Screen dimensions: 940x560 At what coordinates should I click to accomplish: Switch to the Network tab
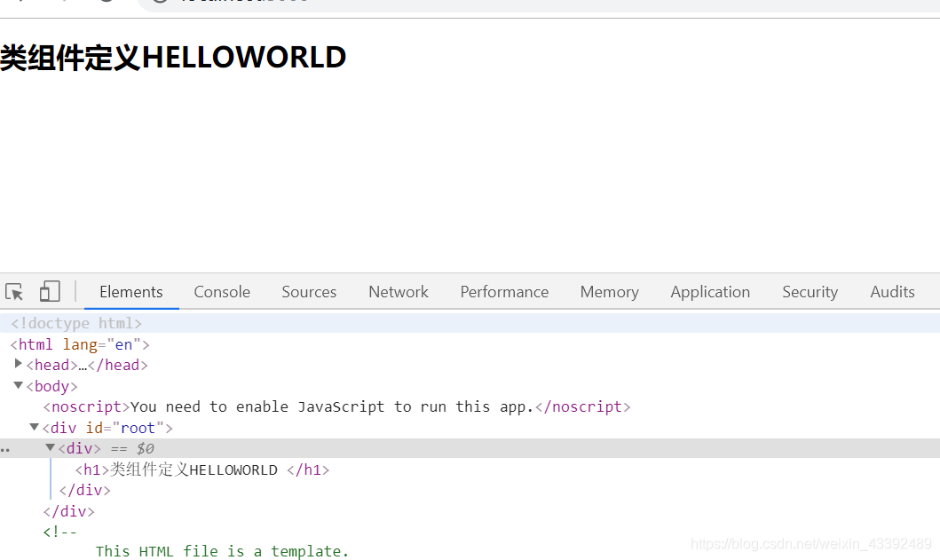[399, 292]
